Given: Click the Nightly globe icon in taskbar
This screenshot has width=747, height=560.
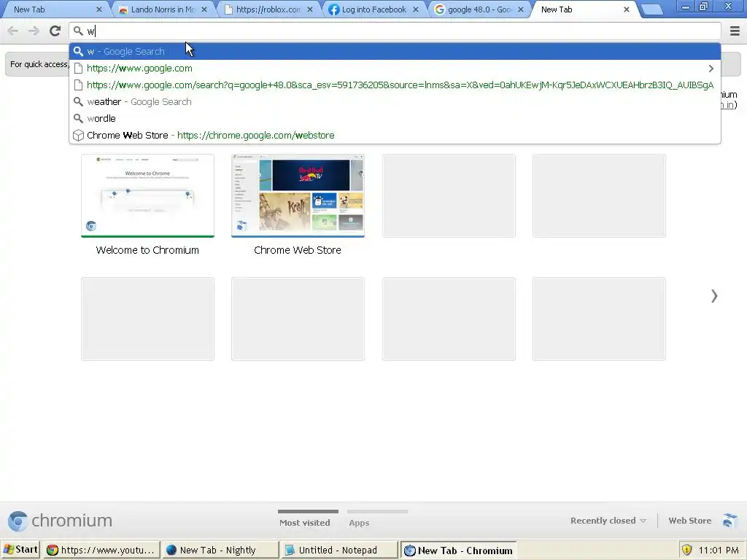Looking at the screenshot, I should (x=171, y=550).
